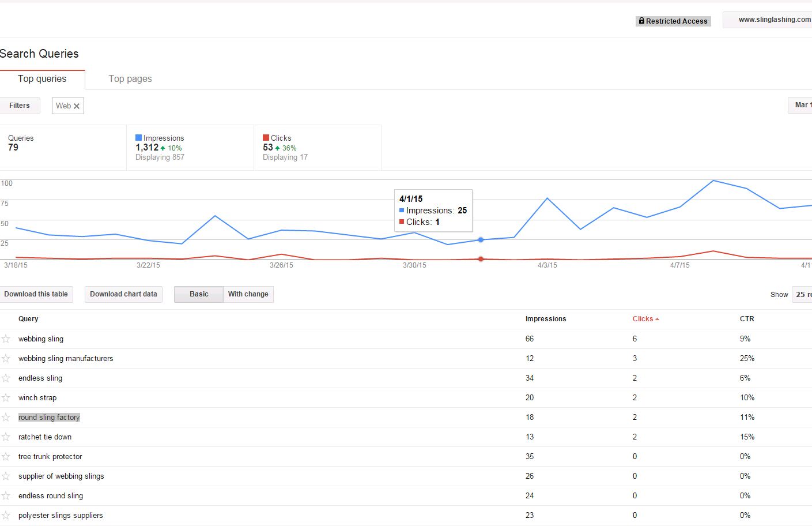Click the Restricted Access lock badge
812x526 pixels.
point(673,21)
